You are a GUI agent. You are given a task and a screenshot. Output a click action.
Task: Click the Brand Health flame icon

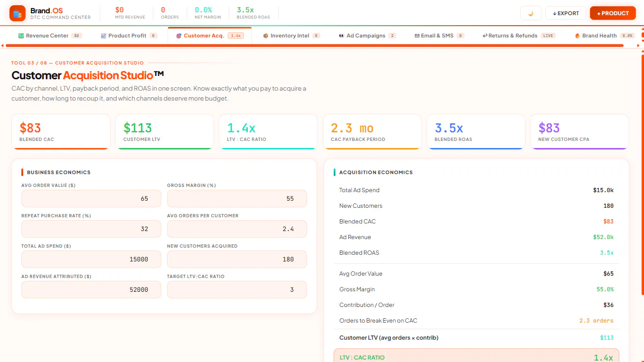[x=578, y=36]
